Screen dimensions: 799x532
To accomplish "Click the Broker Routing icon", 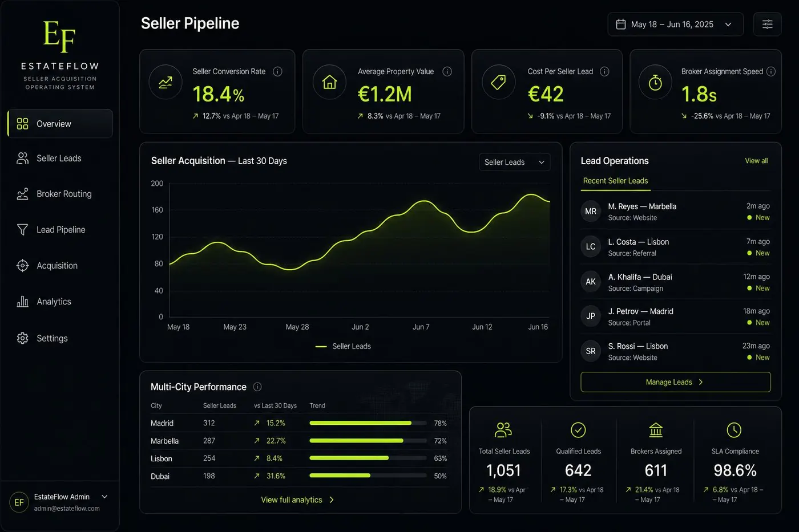I will (x=22, y=194).
